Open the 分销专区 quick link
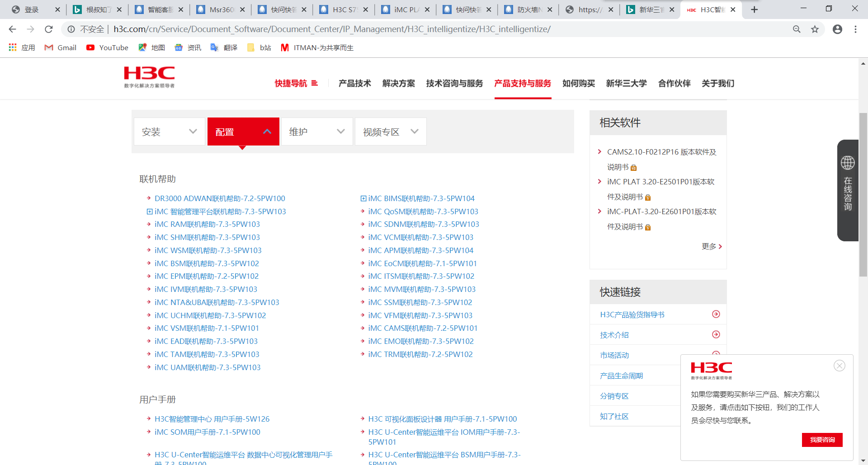This screenshot has height=465, width=868. click(x=614, y=396)
